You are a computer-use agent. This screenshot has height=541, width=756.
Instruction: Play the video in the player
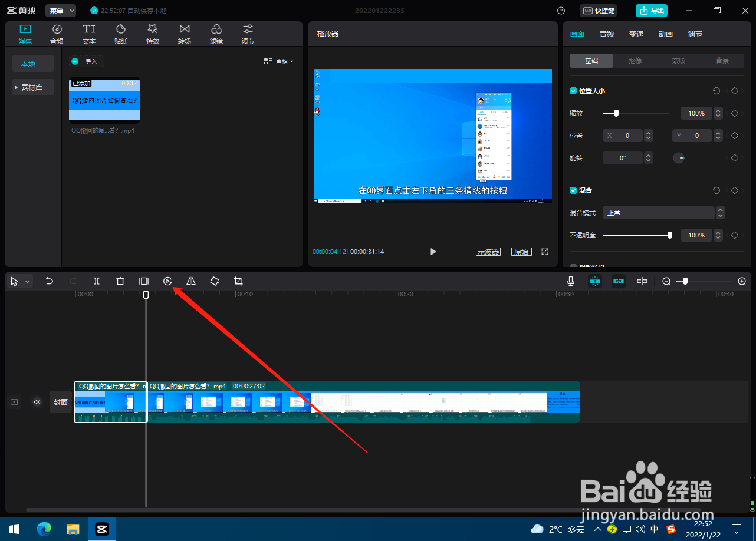point(433,252)
